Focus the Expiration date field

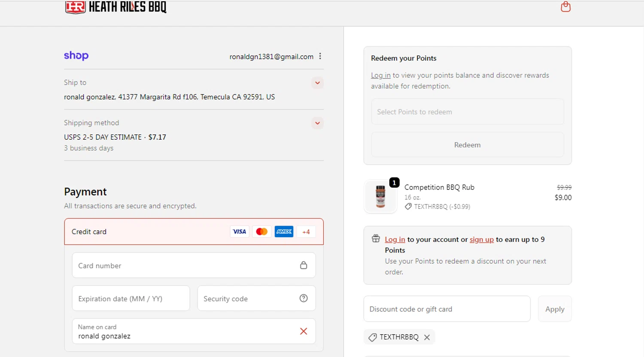pyautogui.click(x=131, y=299)
